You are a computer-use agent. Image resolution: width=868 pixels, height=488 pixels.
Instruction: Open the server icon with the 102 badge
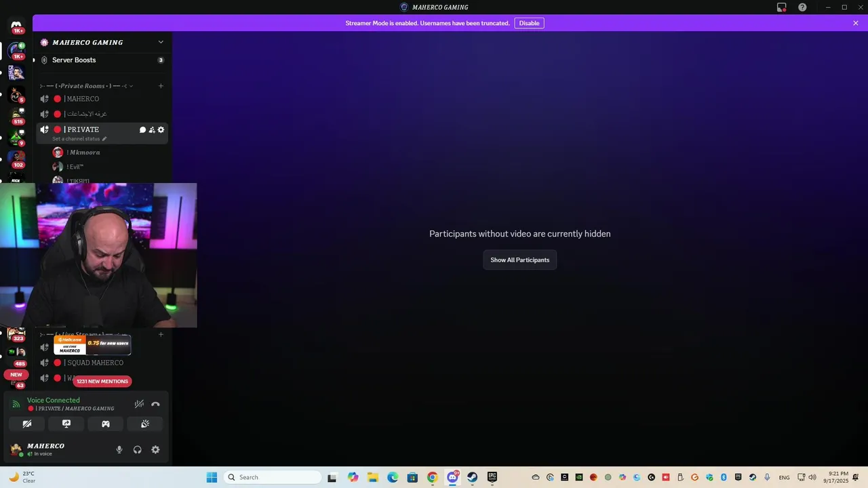(x=16, y=159)
